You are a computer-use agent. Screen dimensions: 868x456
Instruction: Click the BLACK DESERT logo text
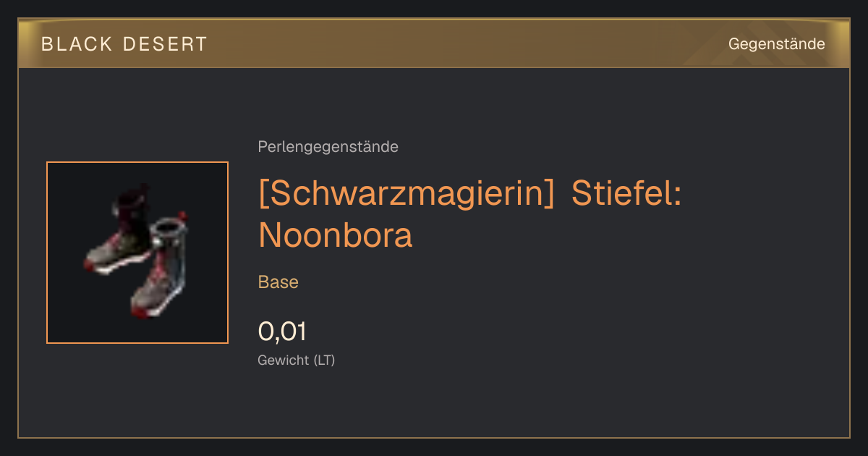124,44
